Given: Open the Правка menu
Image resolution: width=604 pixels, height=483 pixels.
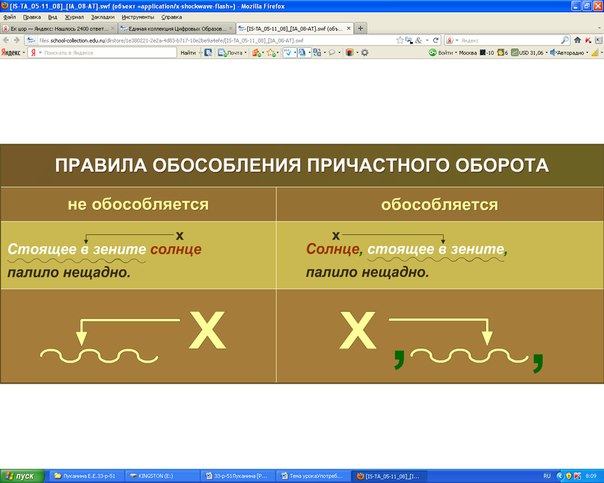Looking at the screenshot, I should click(32, 17).
